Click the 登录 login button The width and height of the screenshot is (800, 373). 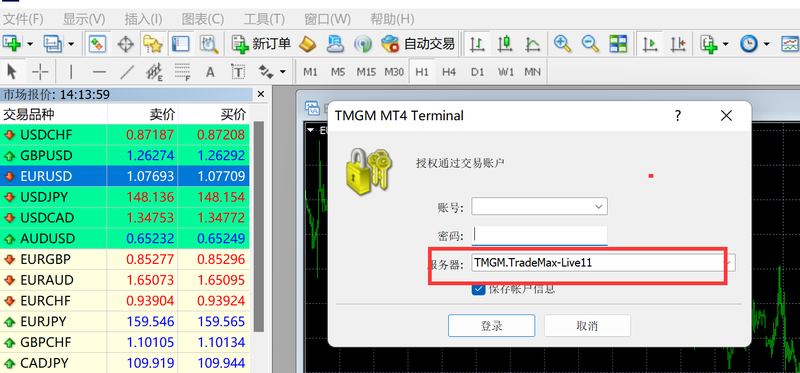491,326
